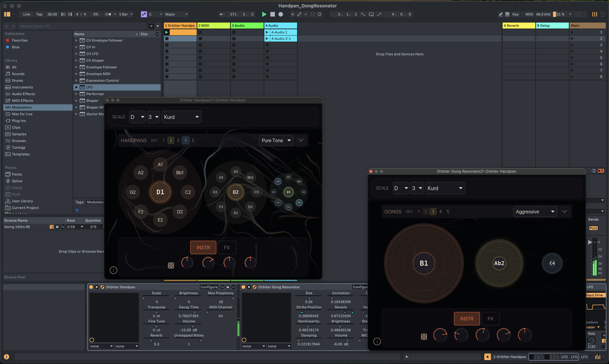Enable Gongs octave 4

tap(441, 211)
